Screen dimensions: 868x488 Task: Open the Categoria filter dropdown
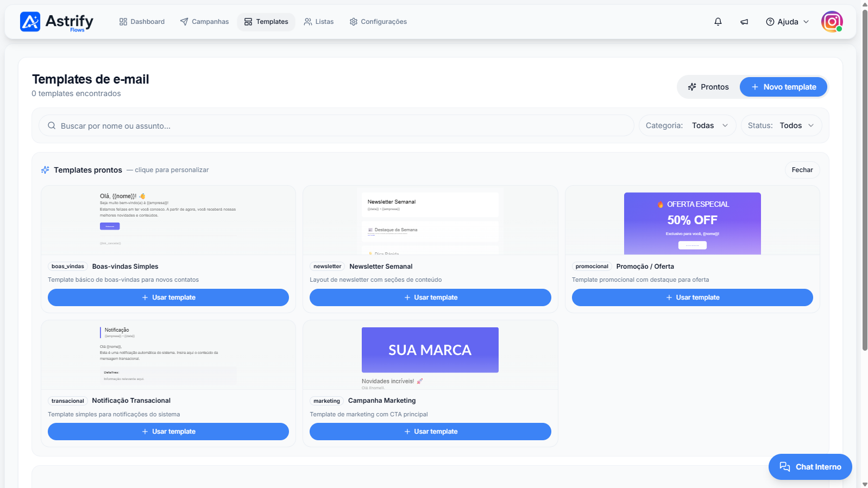687,125
